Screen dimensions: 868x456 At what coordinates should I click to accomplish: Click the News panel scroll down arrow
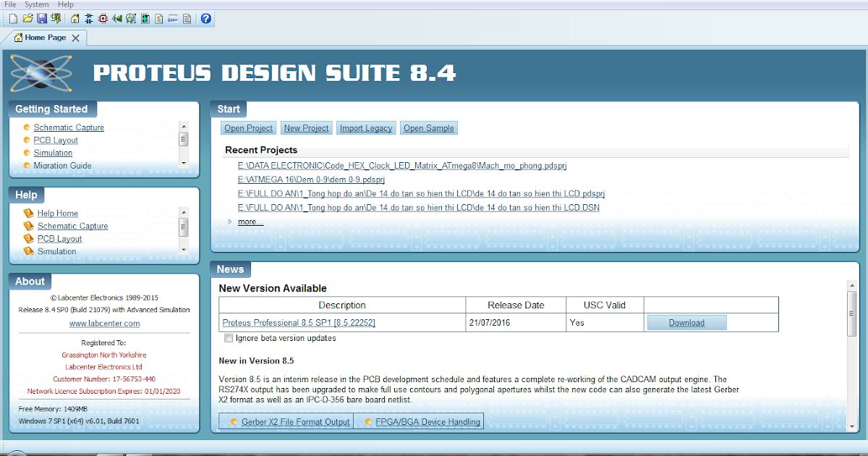pyautogui.click(x=852, y=425)
